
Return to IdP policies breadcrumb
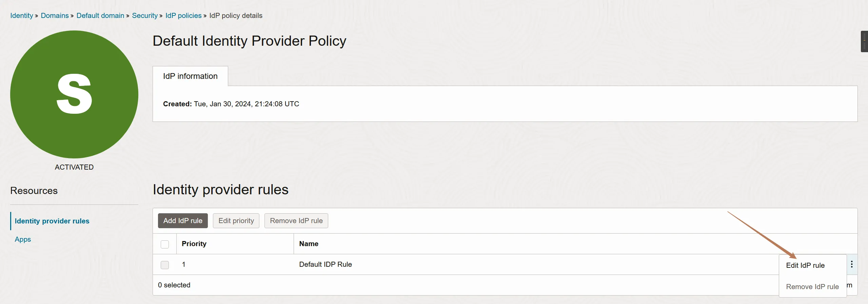[x=183, y=16]
